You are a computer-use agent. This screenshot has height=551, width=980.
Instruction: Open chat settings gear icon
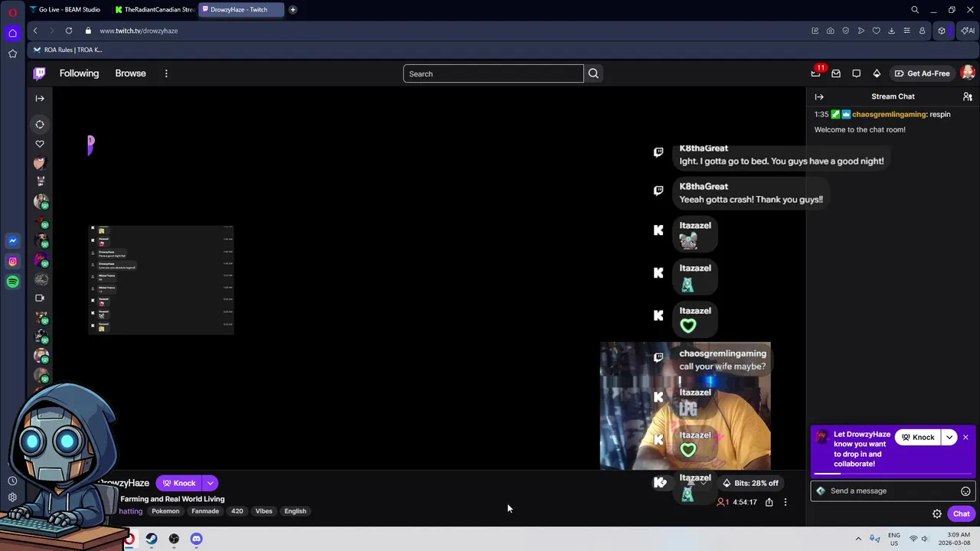pyautogui.click(x=937, y=514)
